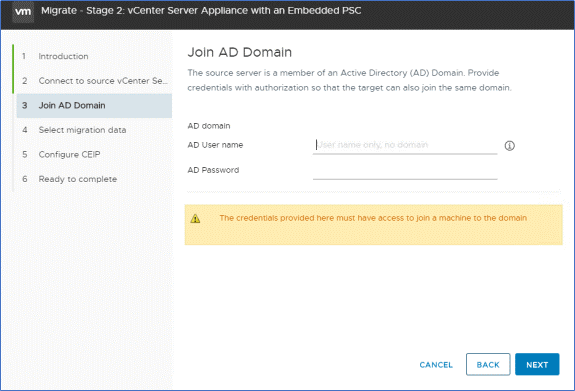Click the AD User name label
575x391 pixels.
click(x=215, y=145)
